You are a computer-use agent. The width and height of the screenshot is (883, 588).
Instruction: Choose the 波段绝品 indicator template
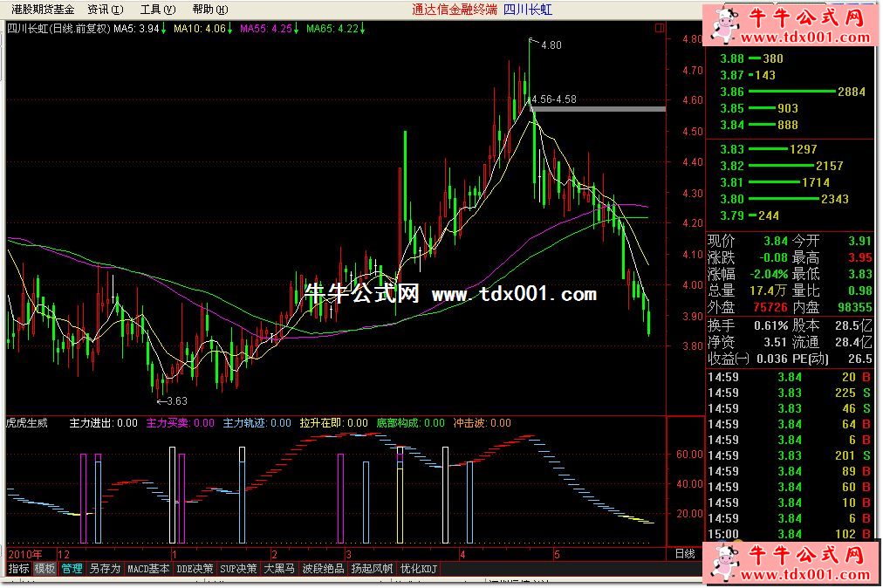coord(323,569)
